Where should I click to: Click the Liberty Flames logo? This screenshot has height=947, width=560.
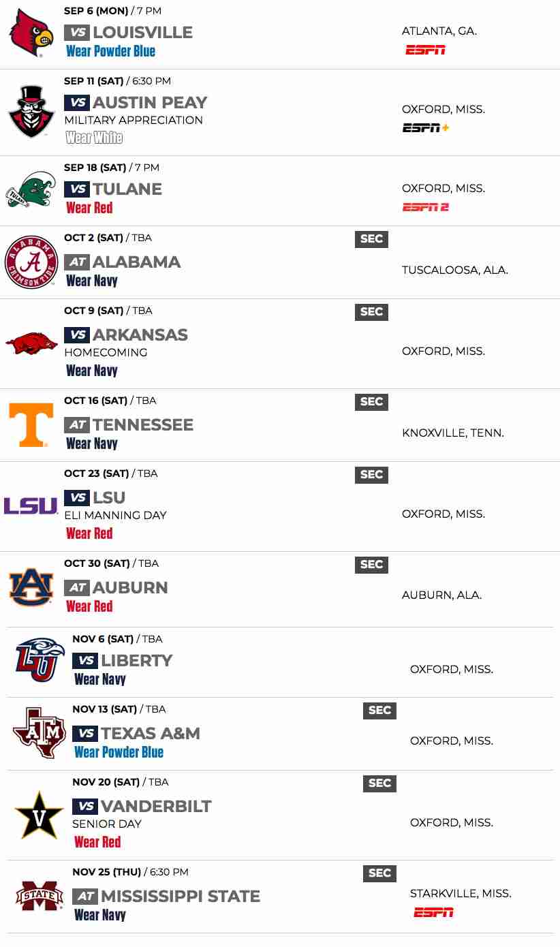(40, 660)
